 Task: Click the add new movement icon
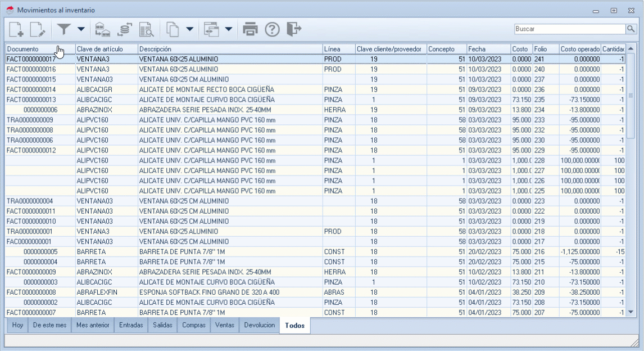pos(17,29)
